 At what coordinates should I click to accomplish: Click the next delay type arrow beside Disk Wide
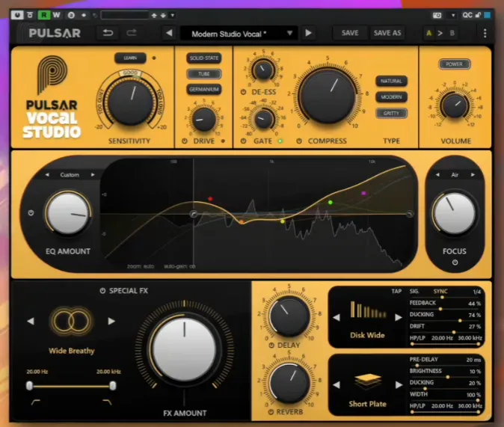pos(399,317)
